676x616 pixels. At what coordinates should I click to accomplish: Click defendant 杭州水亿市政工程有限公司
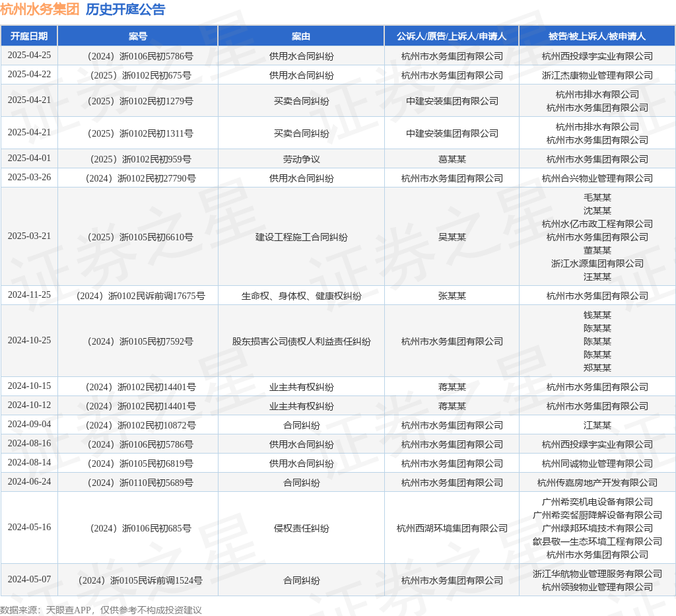597,224
